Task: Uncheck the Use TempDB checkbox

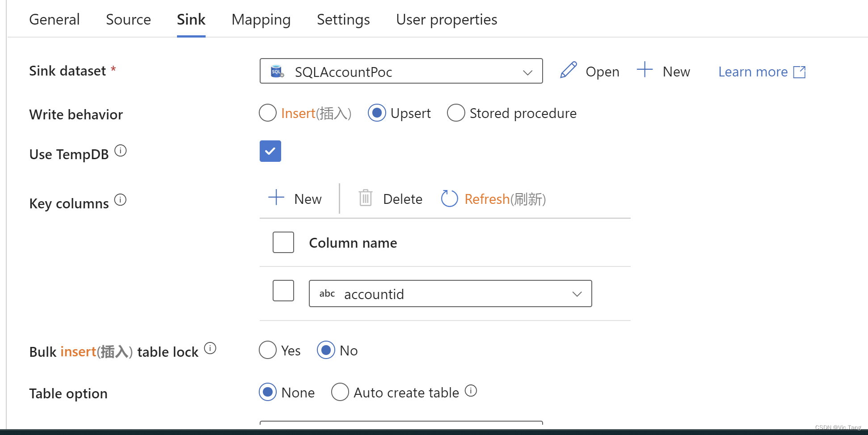Action: [x=270, y=151]
